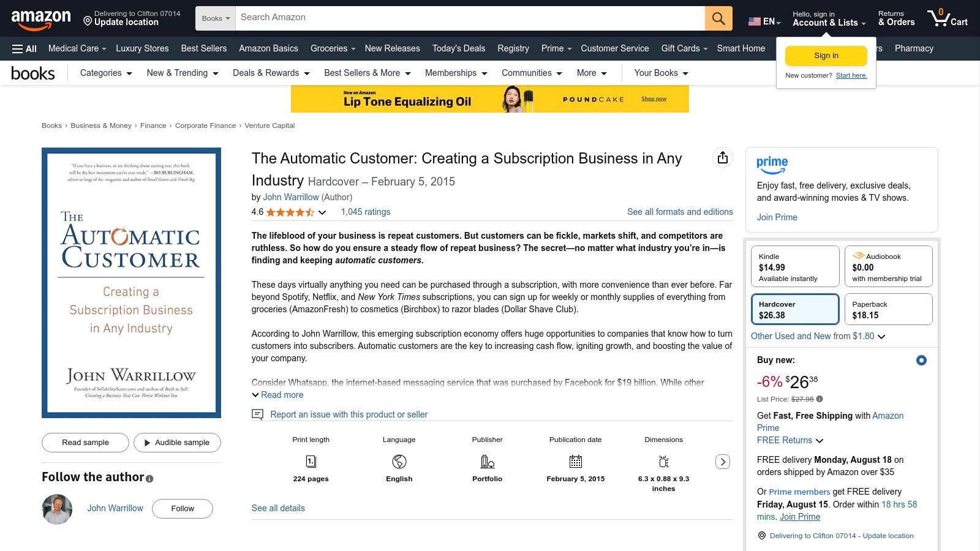Screen dimensions: 980x551
Task: Click the report issue speech-bubble icon
Action: 258,414
